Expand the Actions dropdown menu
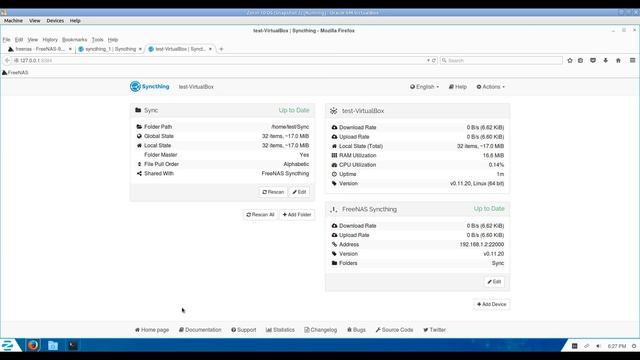This screenshot has height=360, width=640. pos(491,87)
